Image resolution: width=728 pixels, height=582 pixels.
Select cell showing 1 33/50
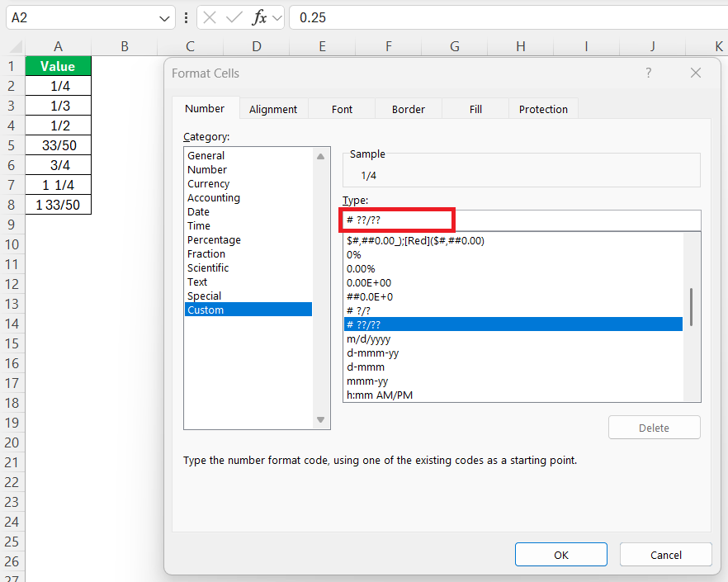coord(58,205)
